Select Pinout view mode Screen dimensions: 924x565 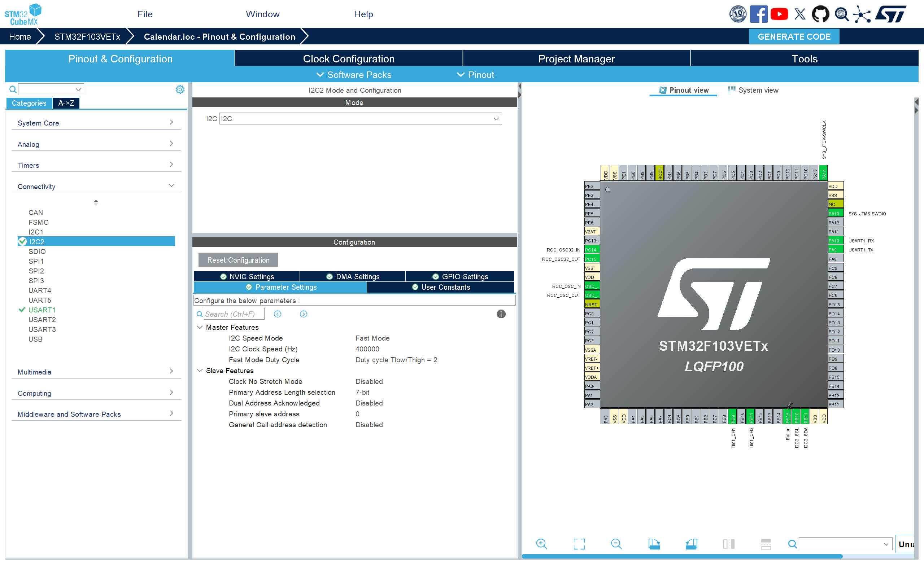coord(684,90)
